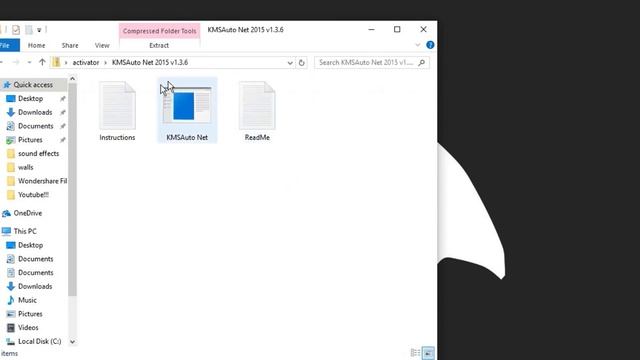The image size is (640, 360).
Task: Click navigation pane scroll up arrow
Action: click(x=72, y=78)
